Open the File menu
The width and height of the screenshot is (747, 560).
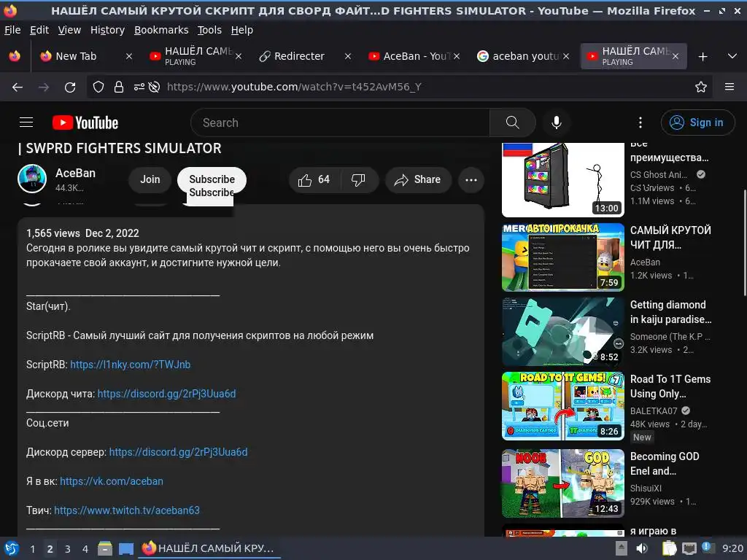click(12, 30)
